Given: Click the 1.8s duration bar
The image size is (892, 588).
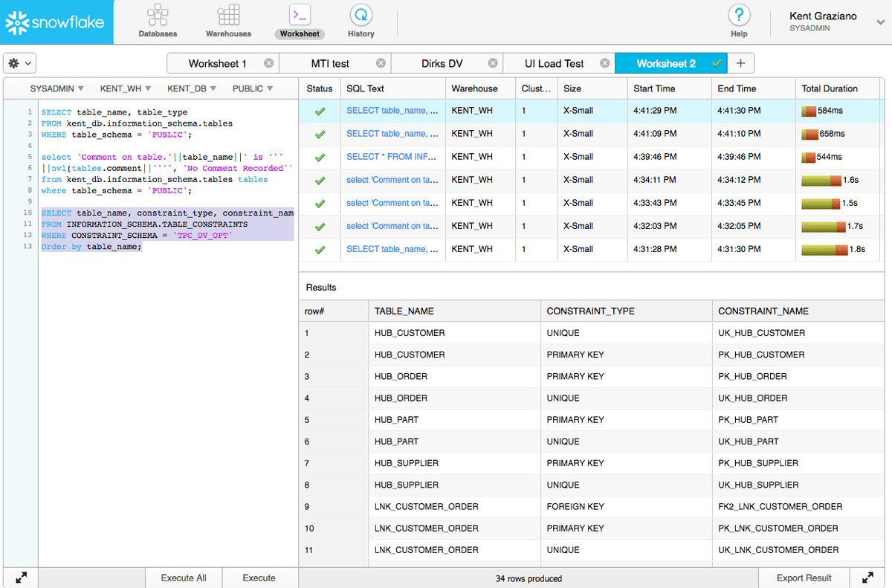Looking at the screenshot, I should click(824, 249).
